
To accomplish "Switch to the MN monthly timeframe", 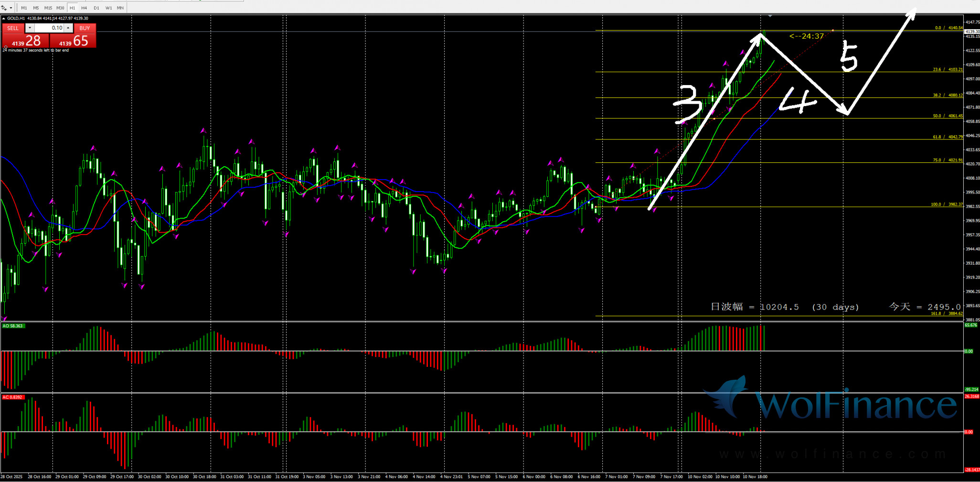I will click(x=120, y=8).
